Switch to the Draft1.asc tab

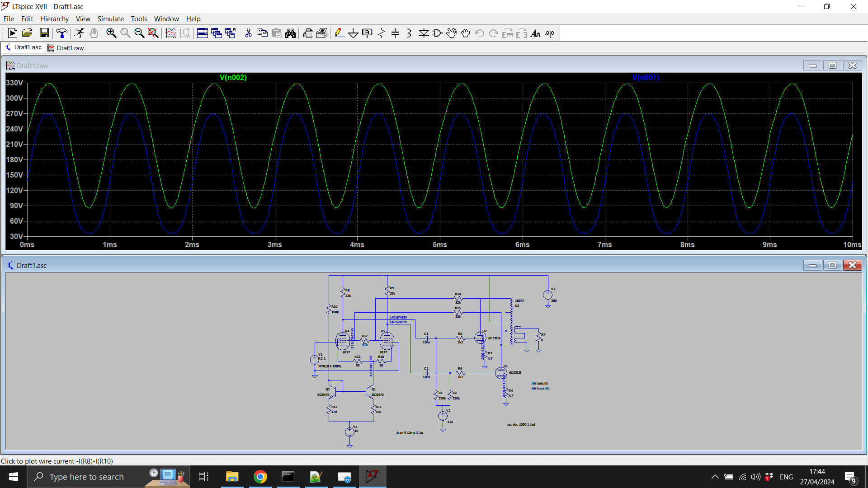pyautogui.click(x=24, y=47)
